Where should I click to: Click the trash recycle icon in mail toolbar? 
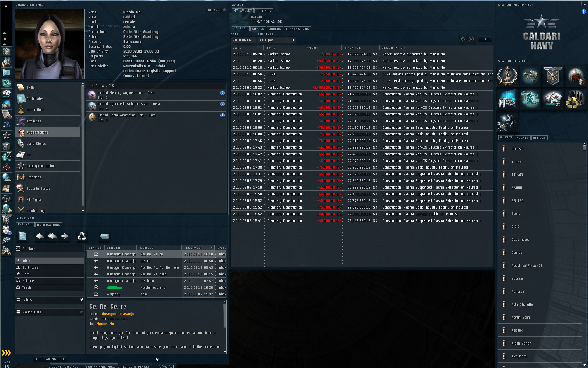tap(82, 236)
